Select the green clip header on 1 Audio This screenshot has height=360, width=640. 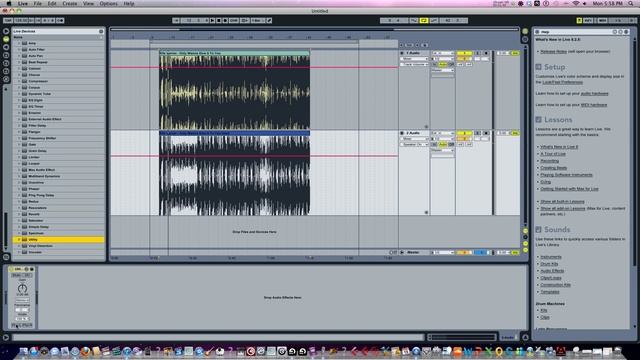click(234, 53)
